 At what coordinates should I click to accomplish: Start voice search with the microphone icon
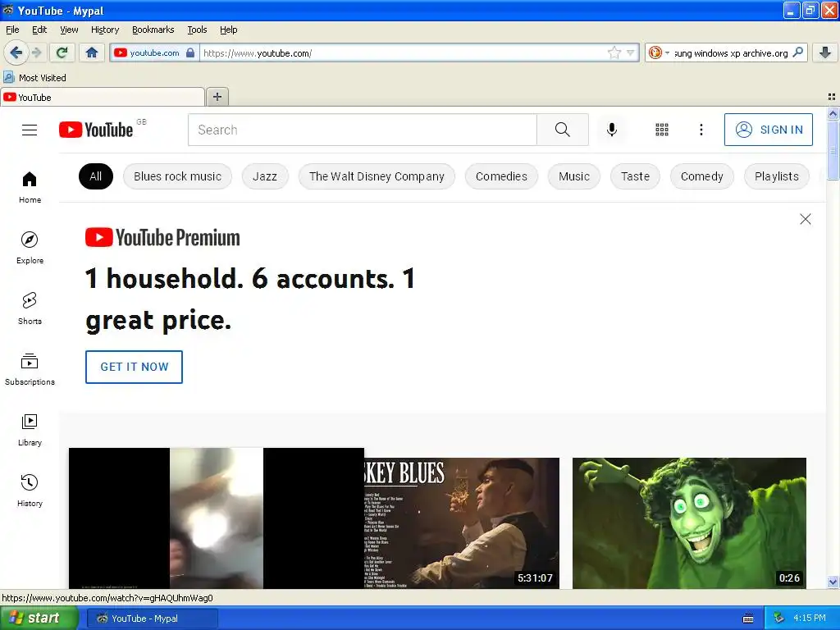(612, 130)
